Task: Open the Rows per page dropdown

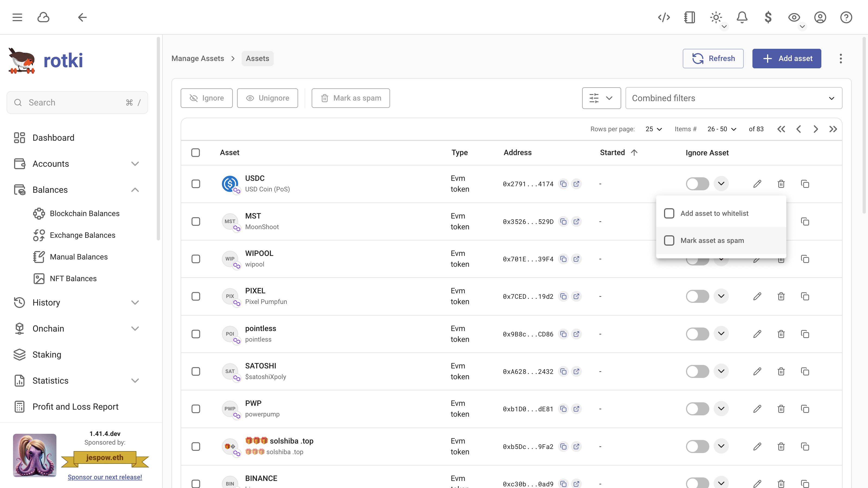Action: 653,129
